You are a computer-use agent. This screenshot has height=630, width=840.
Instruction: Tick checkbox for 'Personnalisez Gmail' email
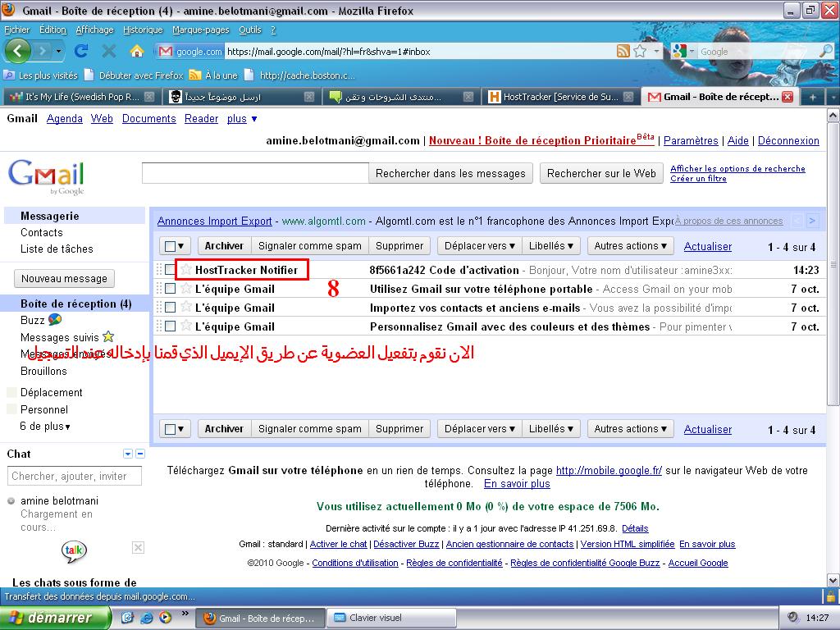point(171,326)
